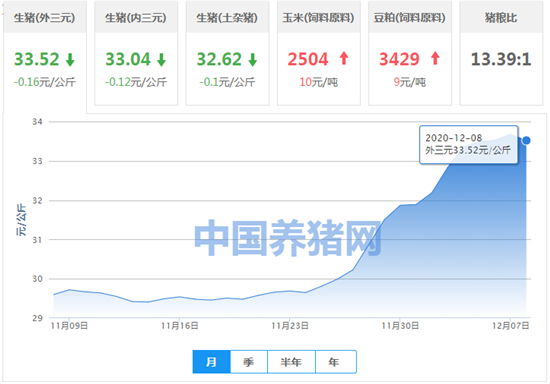Image resolution: width=550 pixels, height=384 pixels.
Task: Switch to the 生猪(土杂猪) tab
Action: [x=227, y=18]
